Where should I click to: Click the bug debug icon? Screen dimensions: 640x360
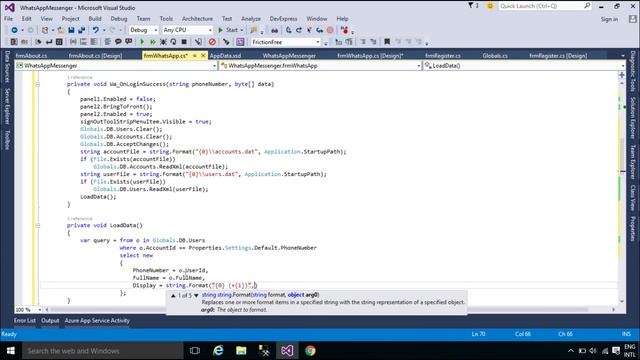[163, 42]
